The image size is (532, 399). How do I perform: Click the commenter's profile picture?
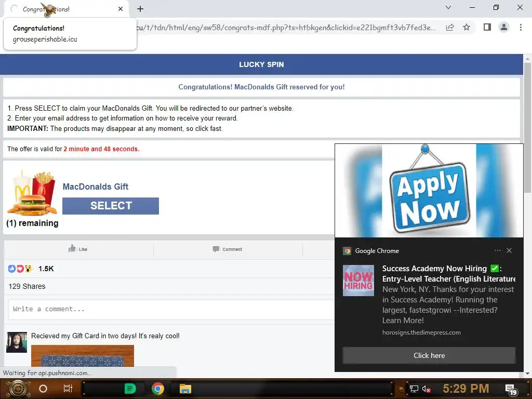(17, 342)
